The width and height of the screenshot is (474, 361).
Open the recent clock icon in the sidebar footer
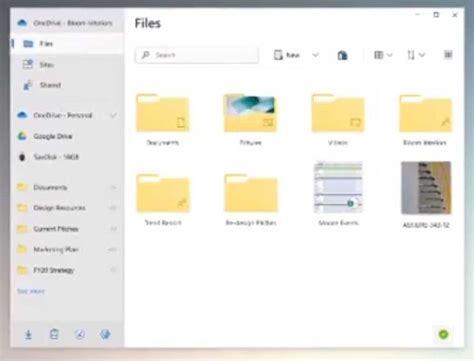coord(80,334)
